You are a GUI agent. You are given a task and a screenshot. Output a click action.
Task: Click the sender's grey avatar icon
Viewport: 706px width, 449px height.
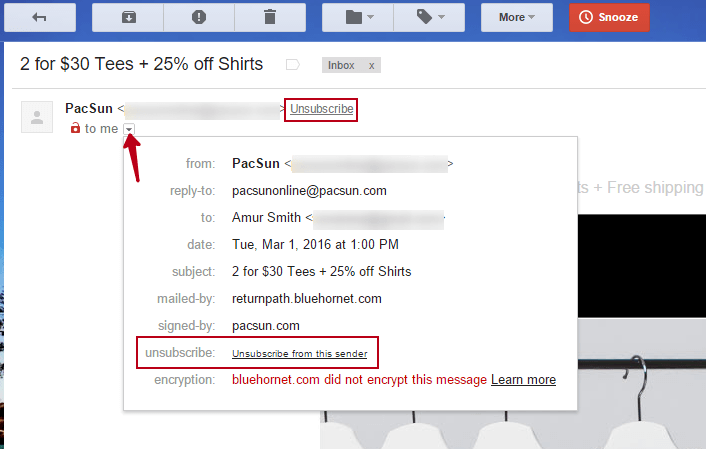point(37,117)
